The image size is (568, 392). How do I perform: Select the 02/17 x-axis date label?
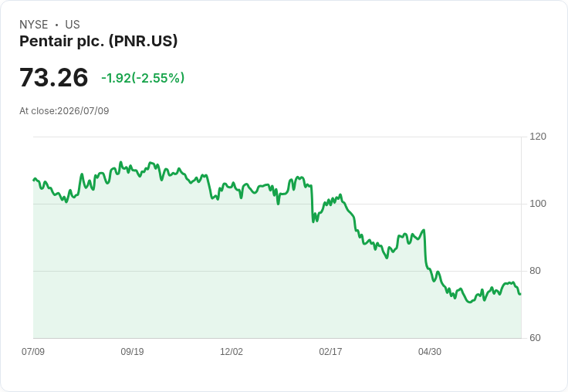coord(330,352)
